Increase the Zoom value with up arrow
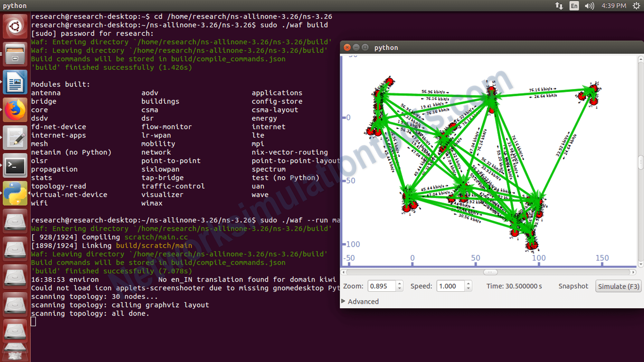The height and width of the screenshot is (362, 644). point(400,283)
